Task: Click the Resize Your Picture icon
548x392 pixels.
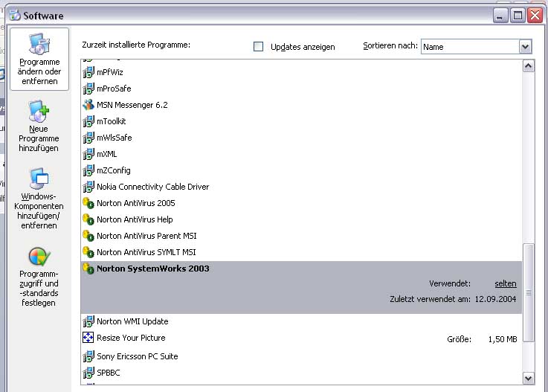Action: 88,338
